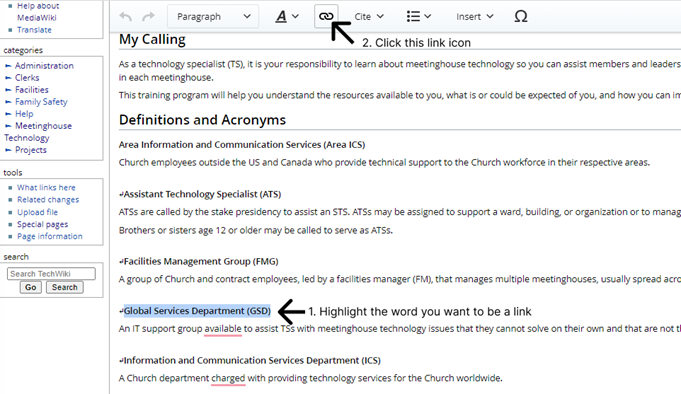Expand the Cite dropdown menu
The image size is (681, 394).
369,17
